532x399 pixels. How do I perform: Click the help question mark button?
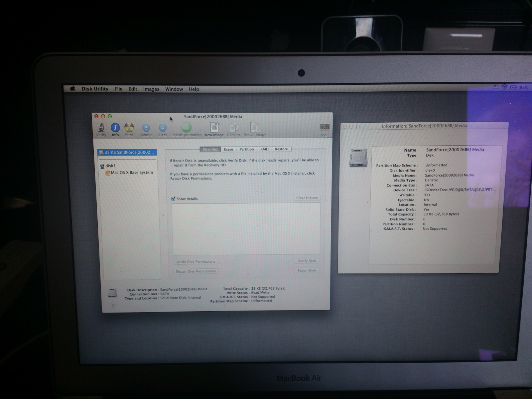[113, 306]
